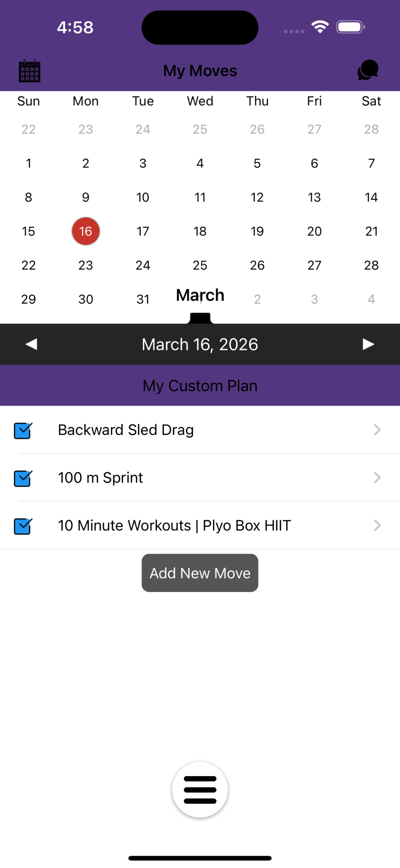Open the calendar icon in header

(x=29, y=71)
